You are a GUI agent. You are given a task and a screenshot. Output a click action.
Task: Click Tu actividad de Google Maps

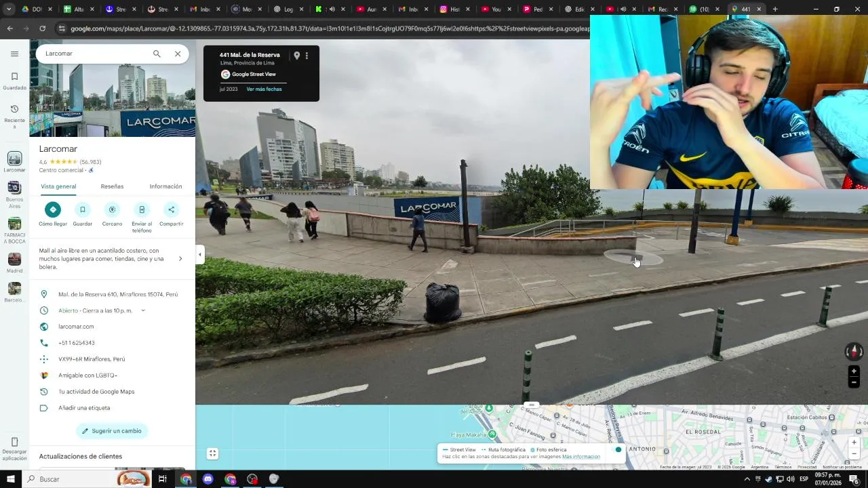[x=96, y=392]
